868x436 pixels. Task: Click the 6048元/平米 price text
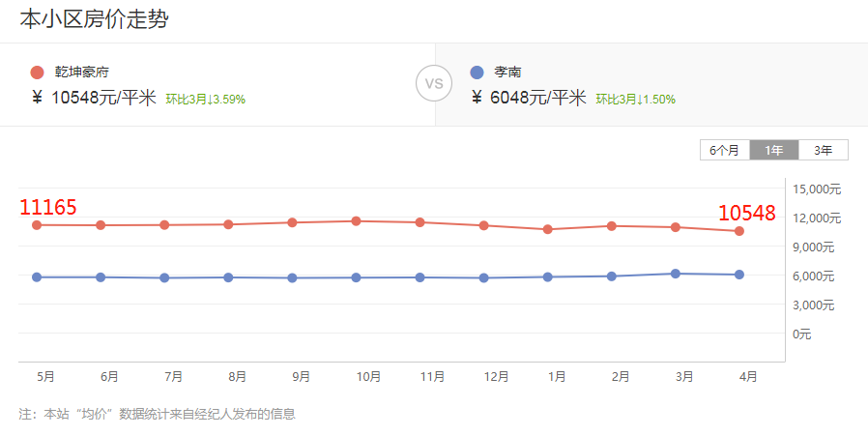pos(540,98)
